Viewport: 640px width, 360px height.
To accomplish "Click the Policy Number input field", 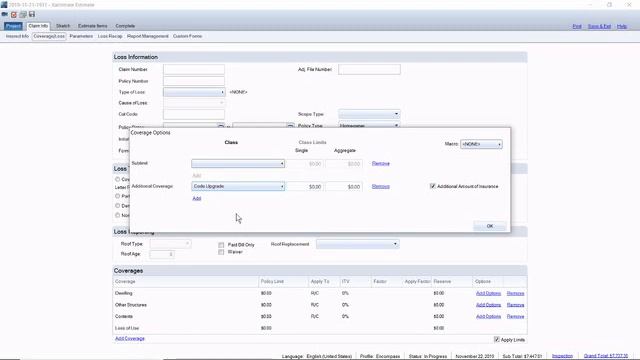I will coord(194,81).
